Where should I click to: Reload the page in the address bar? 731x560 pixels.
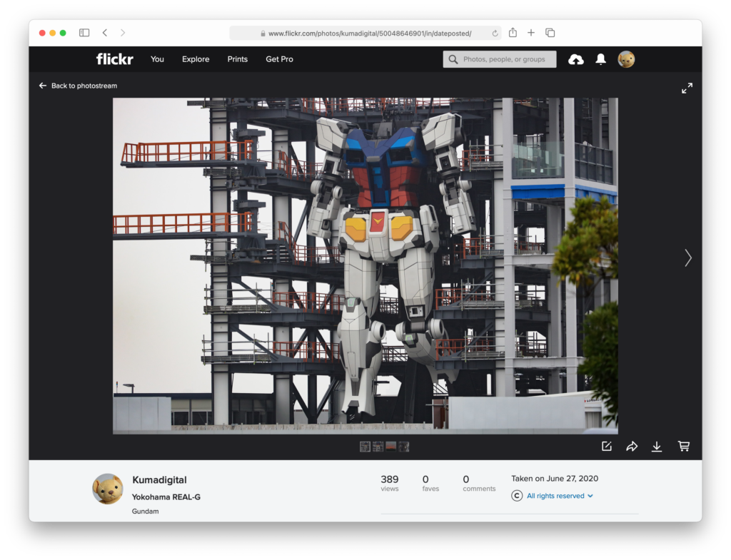click(495, 34)
